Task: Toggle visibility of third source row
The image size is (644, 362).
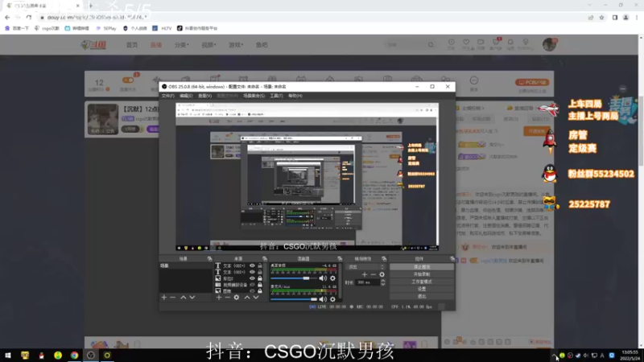Action: pyautogui.click(x=252, y=278)
